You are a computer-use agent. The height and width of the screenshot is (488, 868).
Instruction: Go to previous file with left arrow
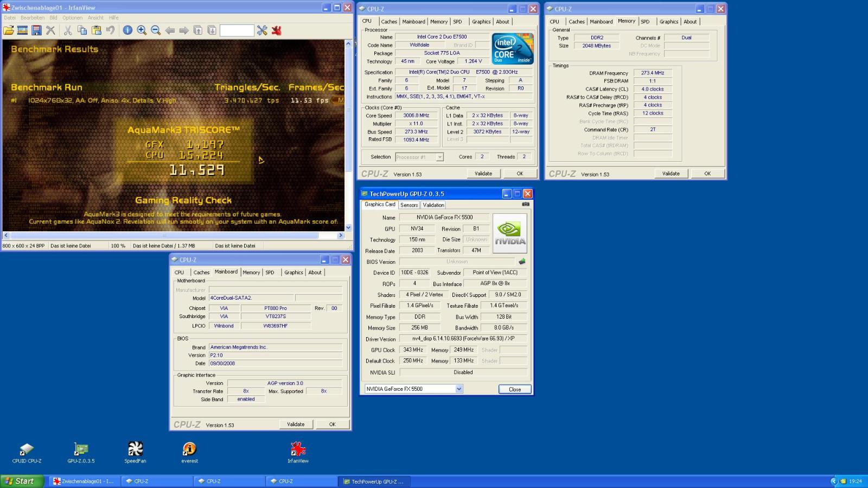[x=170, y=30]
